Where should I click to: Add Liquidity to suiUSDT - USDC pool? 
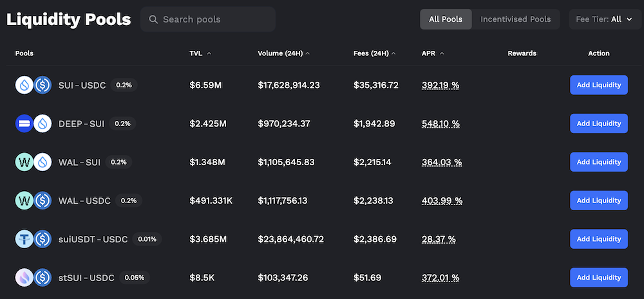pos(599,239)
